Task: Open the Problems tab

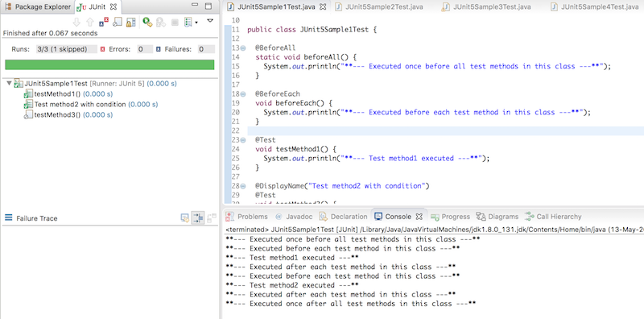Action: tap(248, 217)
